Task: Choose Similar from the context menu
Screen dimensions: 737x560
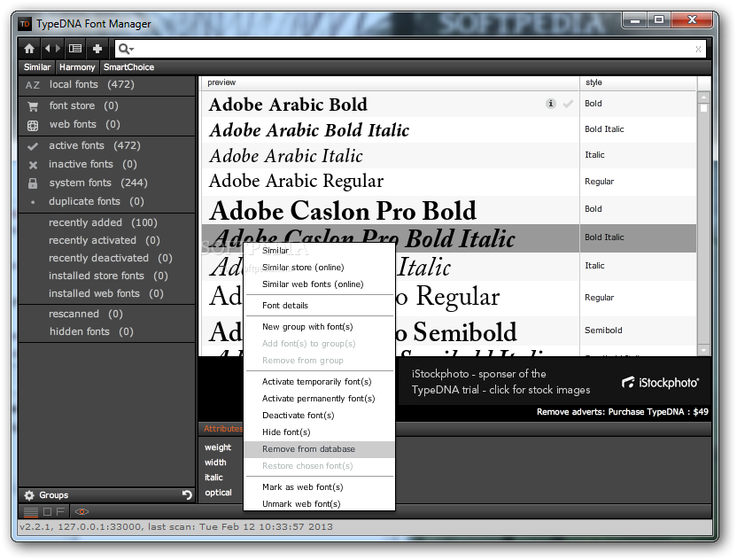Action: coord(319,251)
